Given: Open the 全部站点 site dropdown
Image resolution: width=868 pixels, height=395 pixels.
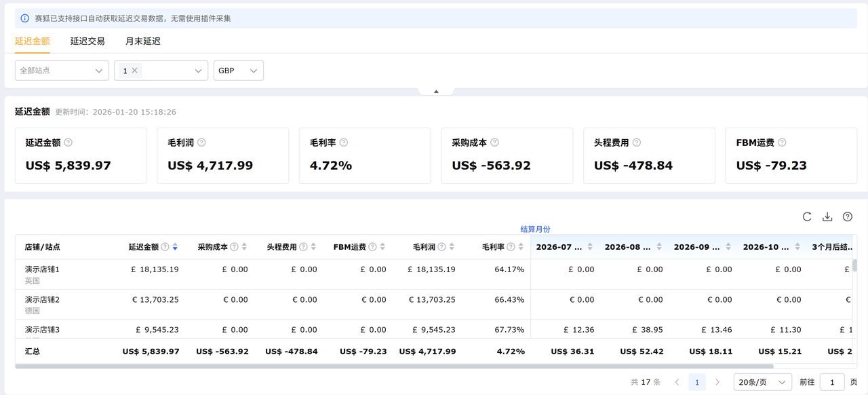Looking at the screenshot, I should (62, 71).
